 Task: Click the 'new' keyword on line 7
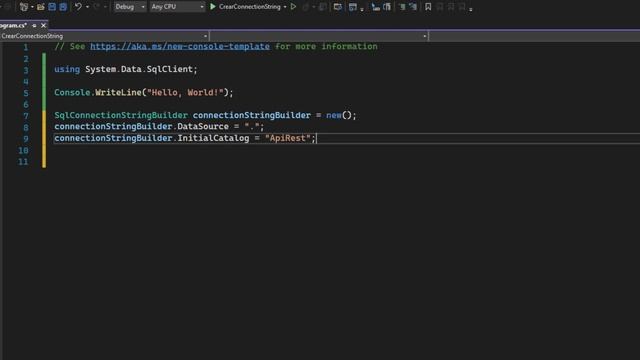point(334,115)
